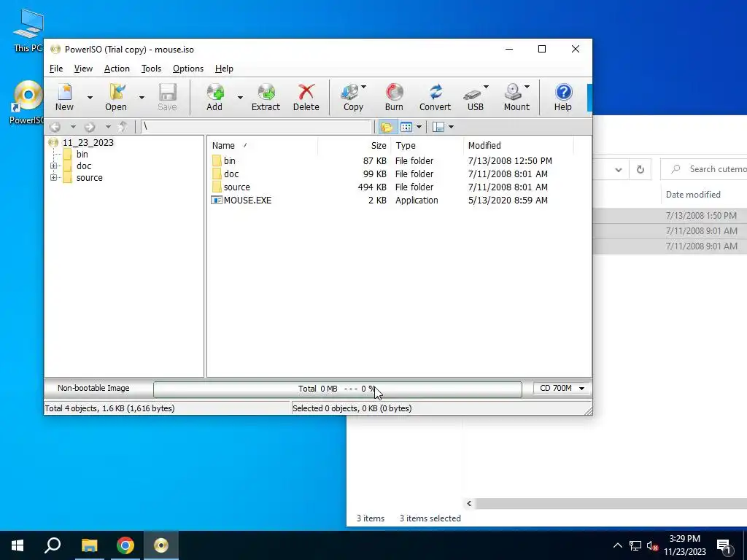Expand the doc folder in the tree
The image size is (747, 560).
coord(53,166)
